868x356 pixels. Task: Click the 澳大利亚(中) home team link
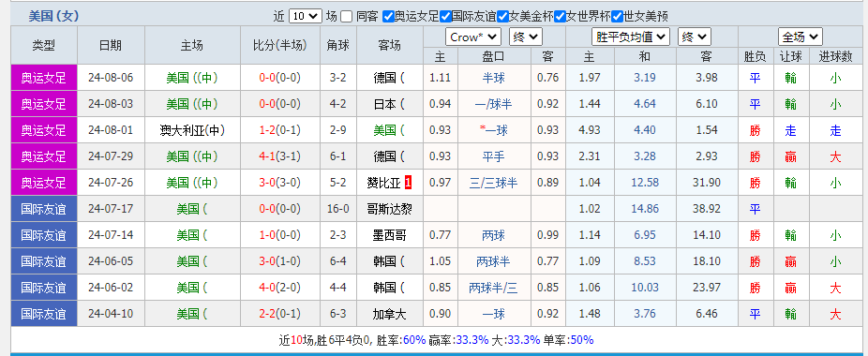192,130
